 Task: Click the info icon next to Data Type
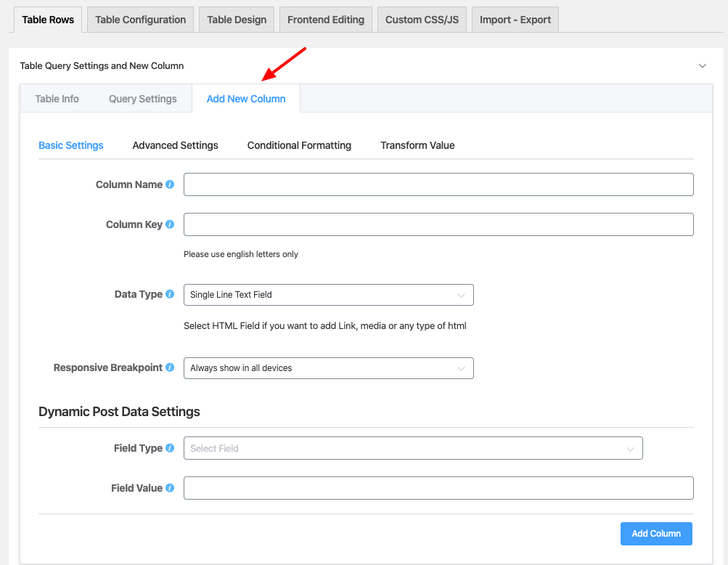click(170, 294)
